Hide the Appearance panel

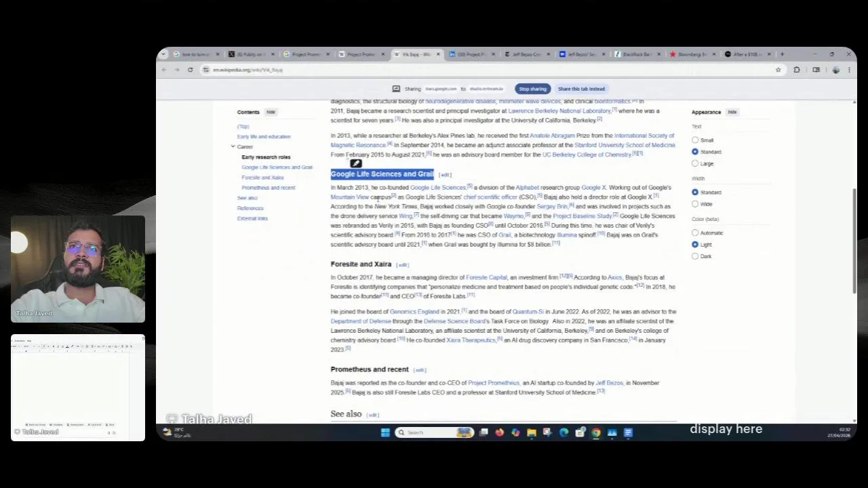coord(732,112)
